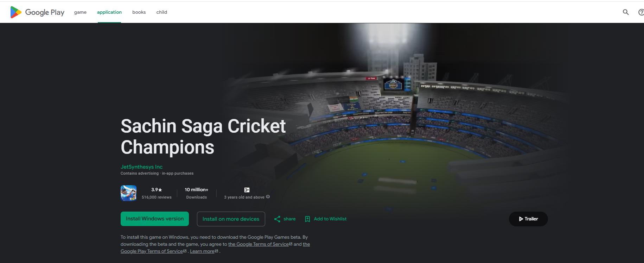Go to the child tab

coord(162,12)
